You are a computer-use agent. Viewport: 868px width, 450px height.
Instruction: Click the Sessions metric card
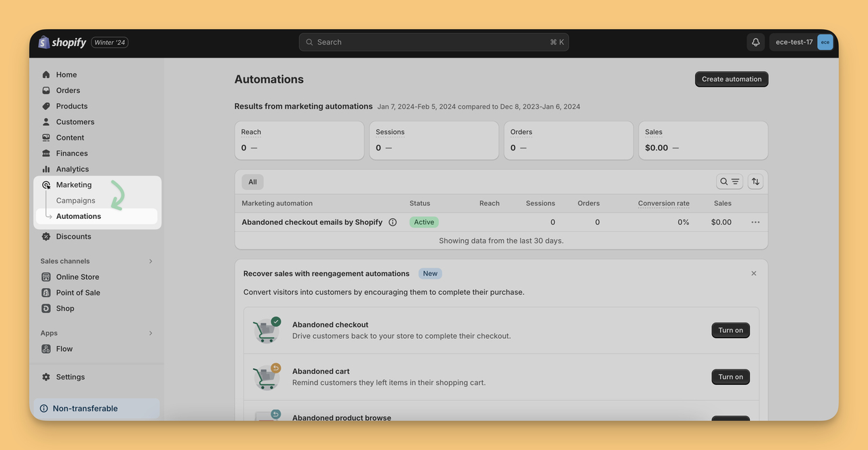click(434, 140)
